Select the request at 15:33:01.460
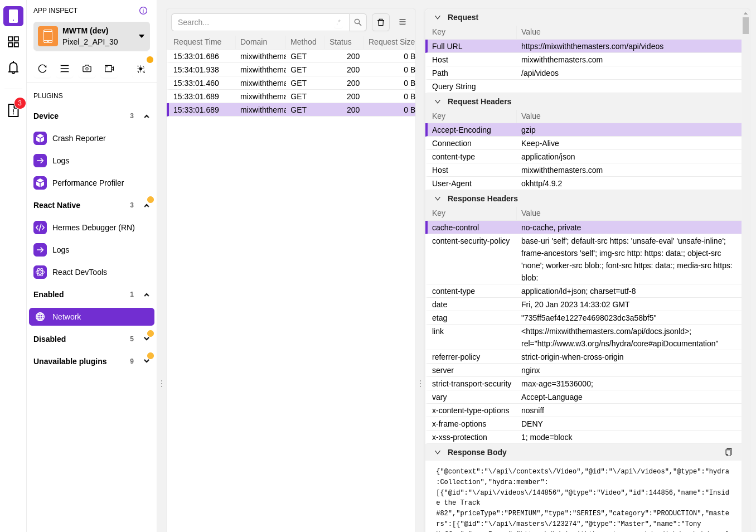The image size is (756, 532). (291, 83)
